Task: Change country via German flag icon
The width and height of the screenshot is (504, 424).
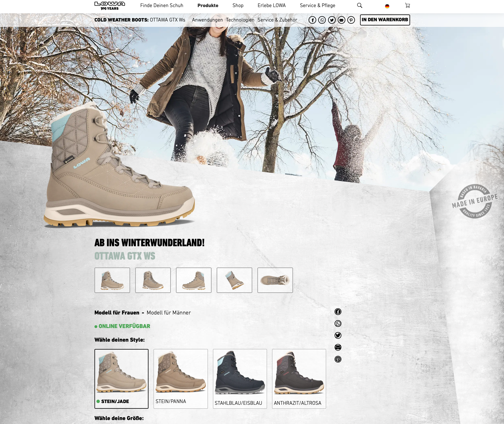Action: [387, 6]
